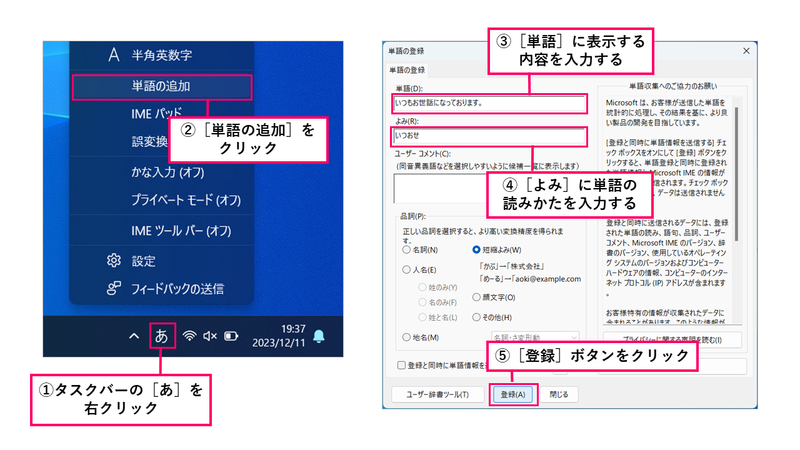800x450 pixels.
Task: Choose 単語の追加 from the IME menu
Action: [x=162, y=87]
